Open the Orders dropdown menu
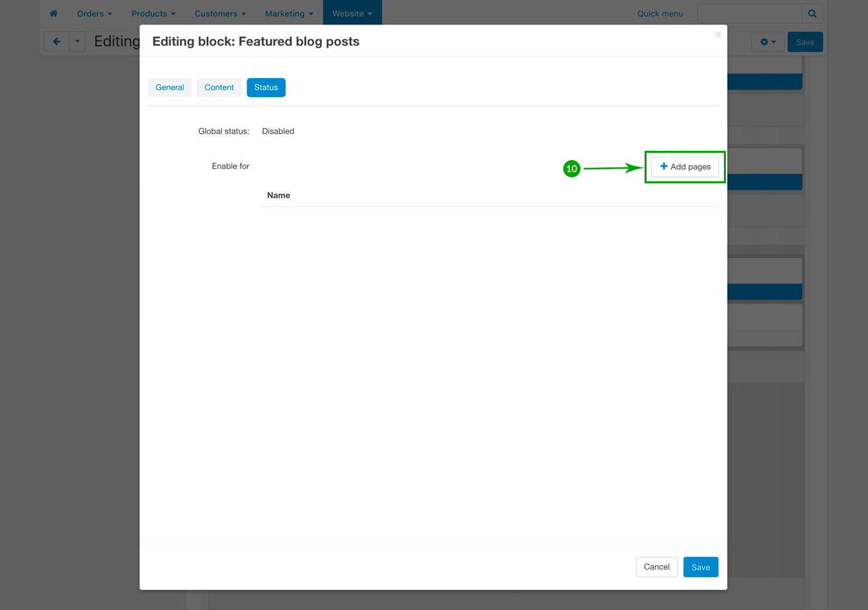 pos(95,13)
